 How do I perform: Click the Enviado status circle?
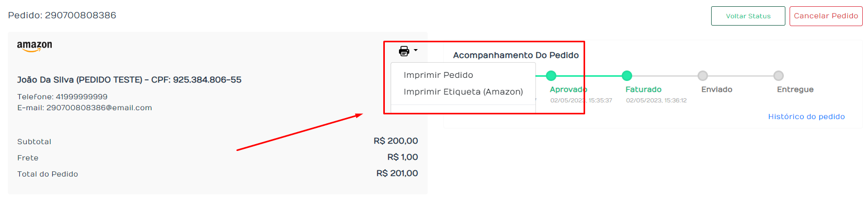[703, 76]
